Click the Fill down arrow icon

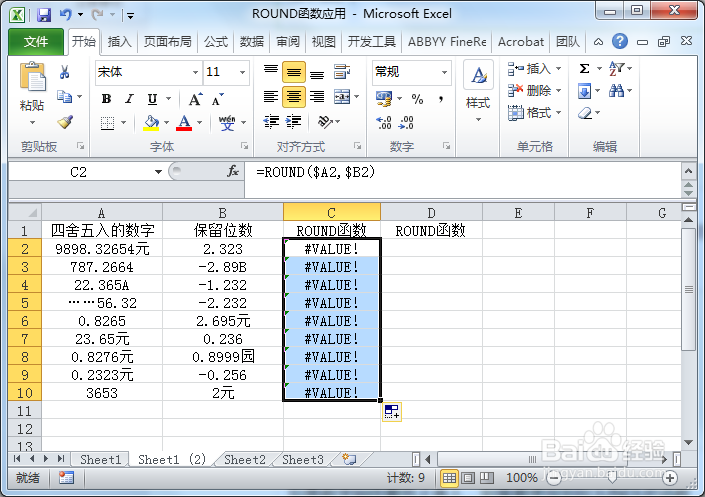pos(585,91)
